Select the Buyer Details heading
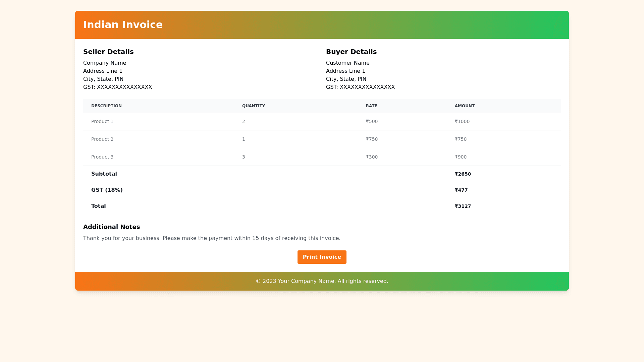The width and height of the screenshot is (644, 362). click(x=351, y=52)
